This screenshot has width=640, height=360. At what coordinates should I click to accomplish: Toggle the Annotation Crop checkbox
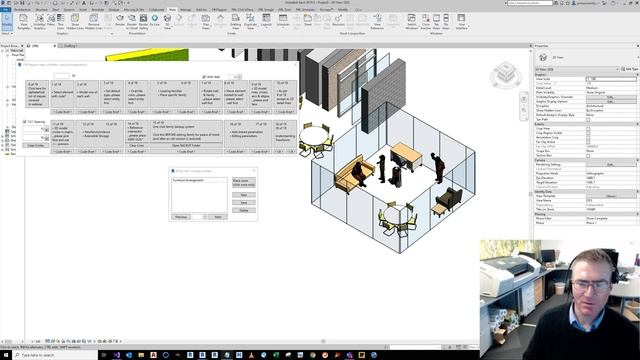[x=588, y=138]
